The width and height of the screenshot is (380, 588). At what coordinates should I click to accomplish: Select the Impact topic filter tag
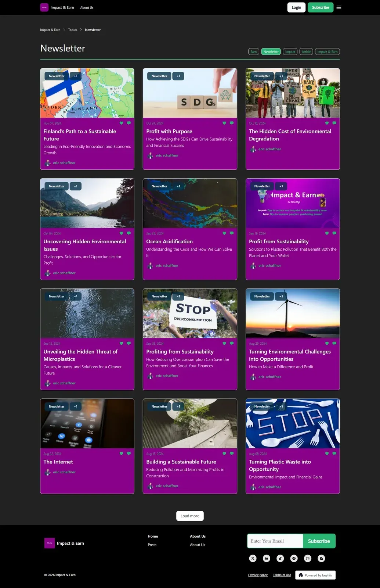pos(290,51)
